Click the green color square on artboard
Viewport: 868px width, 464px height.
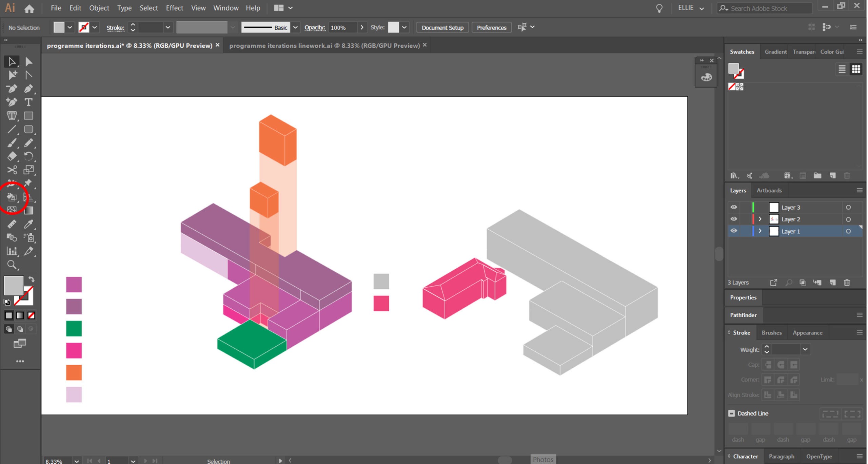[74, 328]
